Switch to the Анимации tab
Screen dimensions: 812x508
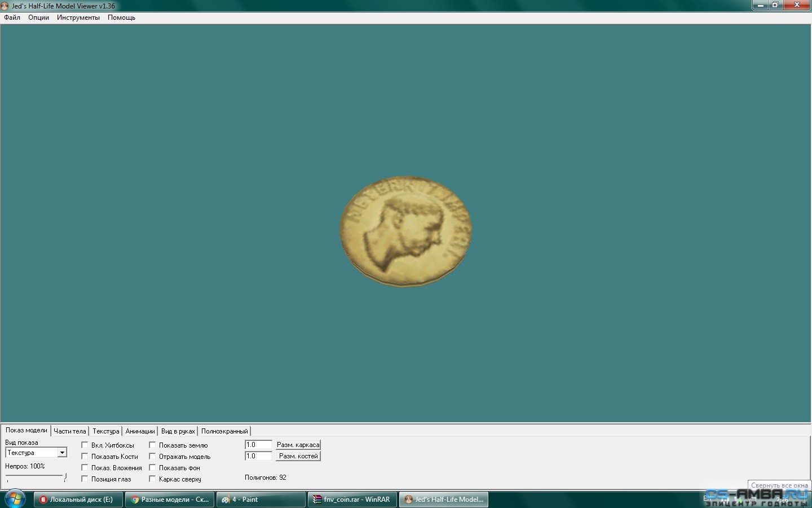140,431
